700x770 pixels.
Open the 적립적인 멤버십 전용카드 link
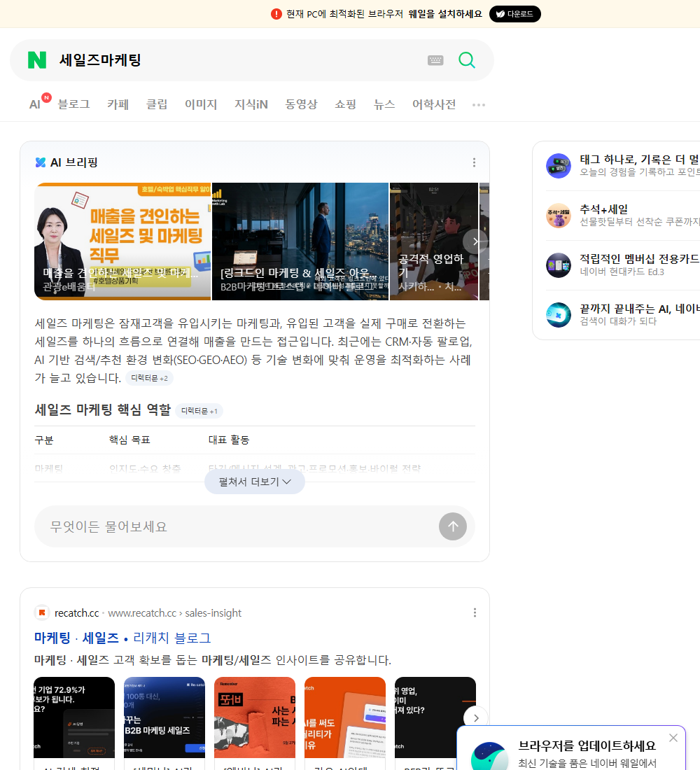[640, 259]
